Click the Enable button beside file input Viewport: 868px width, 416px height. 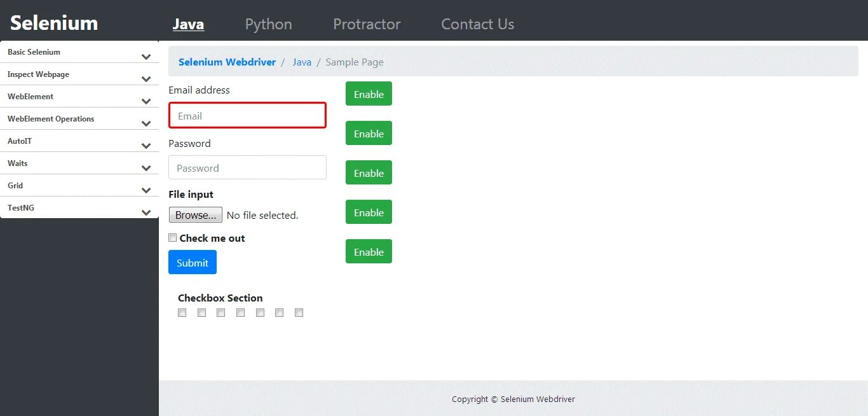click(x=369, y=212)
